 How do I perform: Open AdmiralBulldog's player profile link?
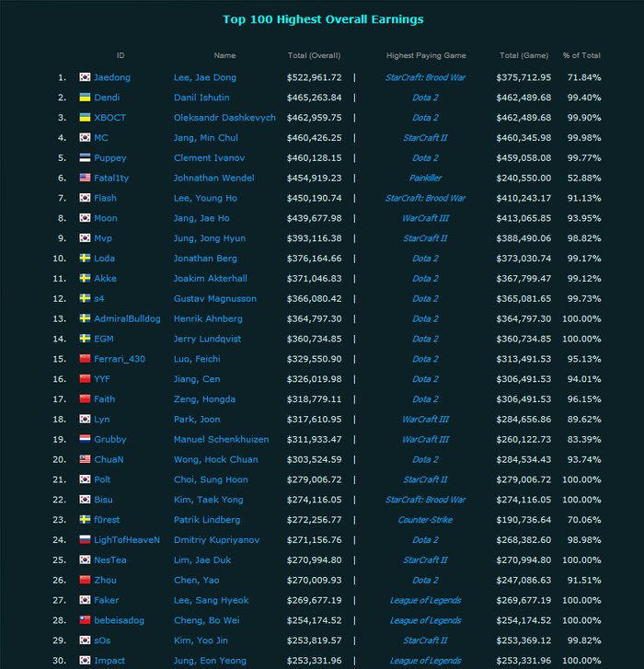127,318
